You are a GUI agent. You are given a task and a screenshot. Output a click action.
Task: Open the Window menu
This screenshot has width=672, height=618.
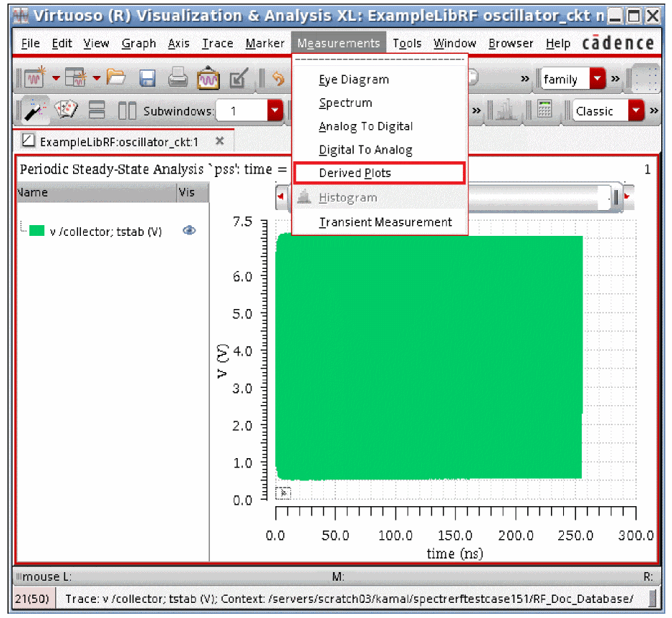(454, 43)
